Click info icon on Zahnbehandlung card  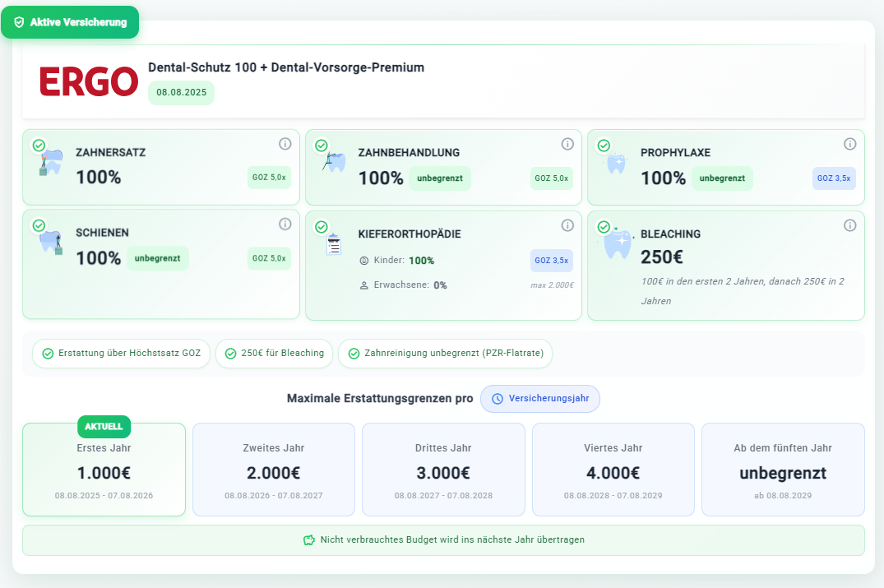pos(567,144)
